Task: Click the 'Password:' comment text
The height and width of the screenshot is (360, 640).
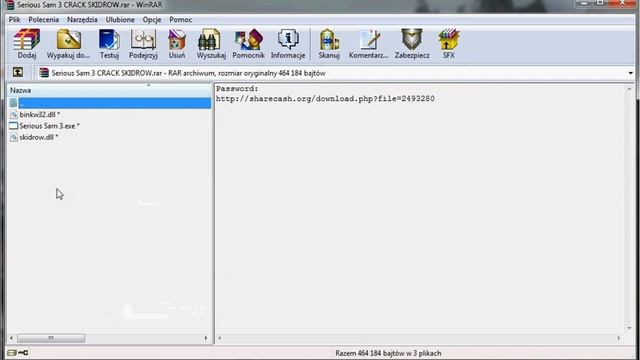Action: [237, 89]
